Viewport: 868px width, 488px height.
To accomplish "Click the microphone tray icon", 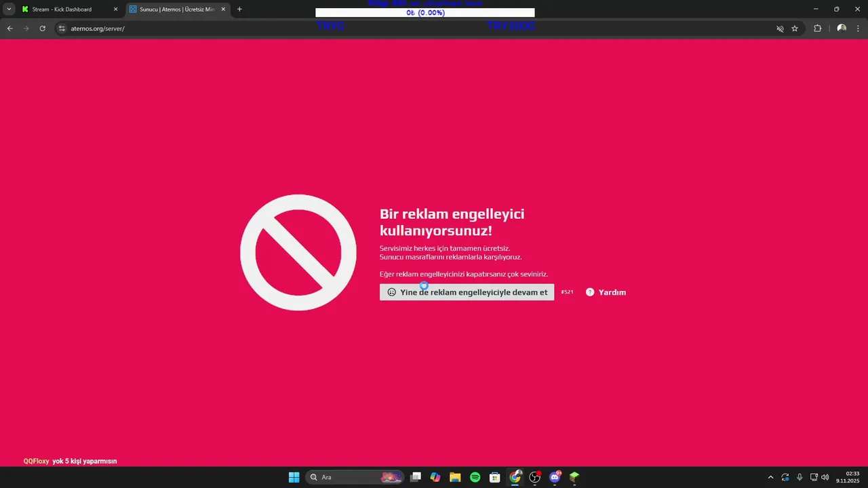I will point(800,477).
